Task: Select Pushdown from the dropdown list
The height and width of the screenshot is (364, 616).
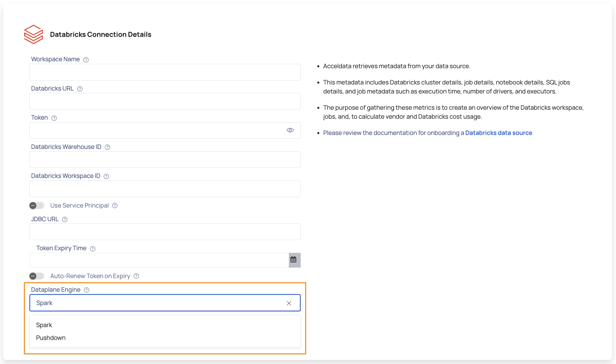Action: coord(165,338)
